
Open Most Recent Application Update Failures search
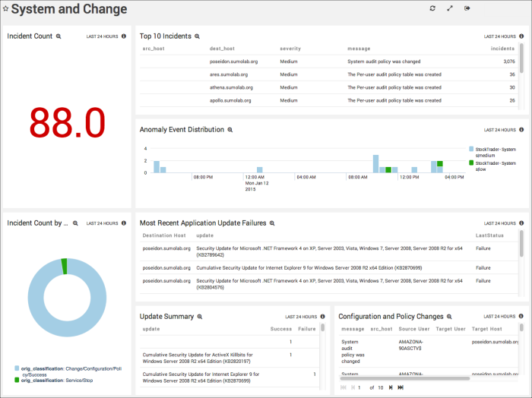pos(272,223)
